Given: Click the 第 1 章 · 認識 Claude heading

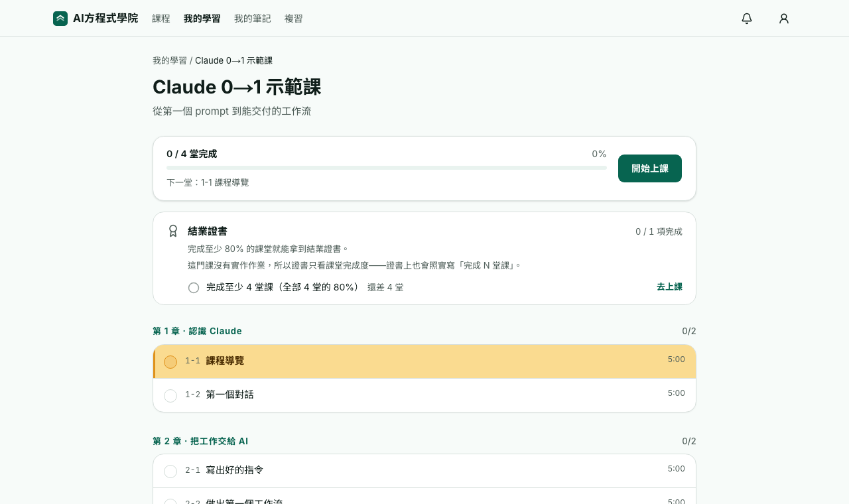Looking at the screenshot, I should (x=197, y=331).
